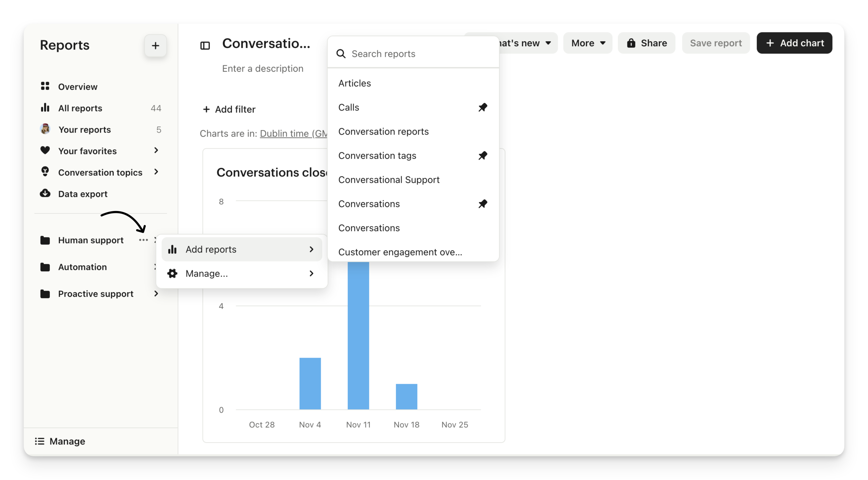Click the Manage list icon at sidebar bottom

tap(40, 441)
